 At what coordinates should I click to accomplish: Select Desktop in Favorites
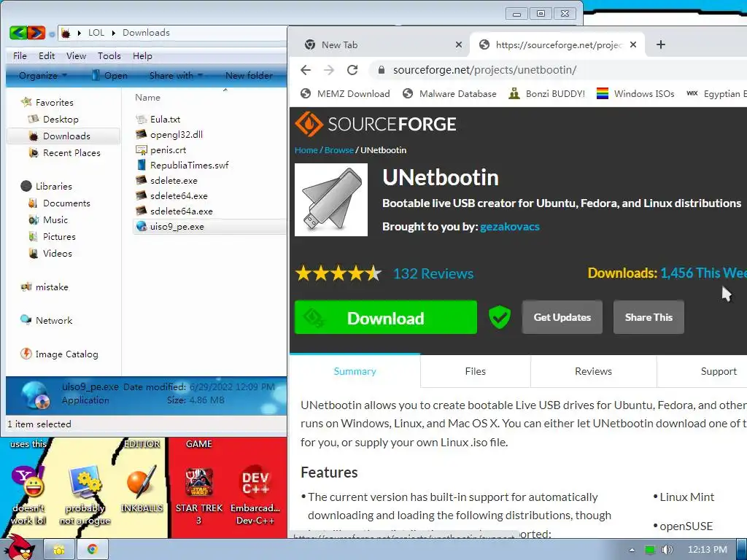pyautogui.click(x=61, y=119)
